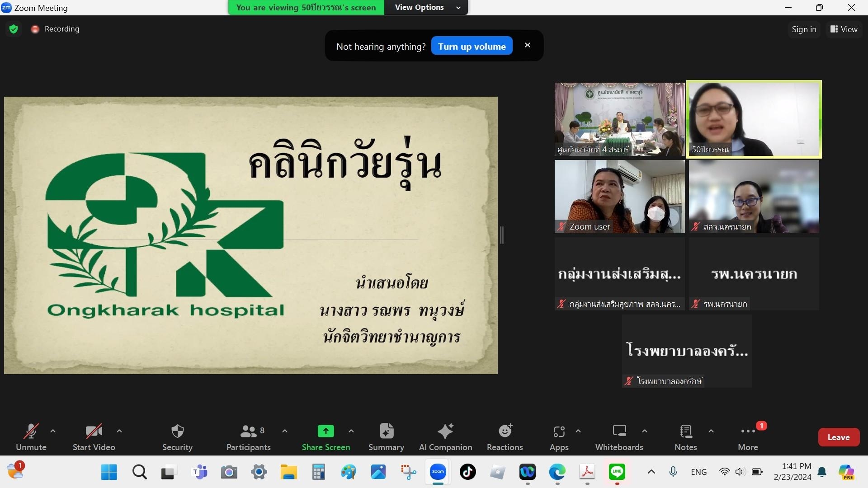Launch AI Companion sparkle icon
868x488 pixels.
445,431
